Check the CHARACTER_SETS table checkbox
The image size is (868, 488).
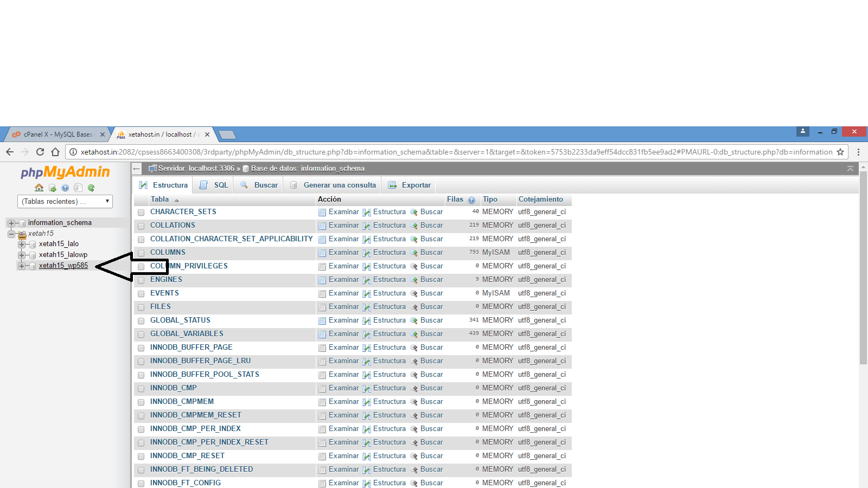tap(141, 213)
